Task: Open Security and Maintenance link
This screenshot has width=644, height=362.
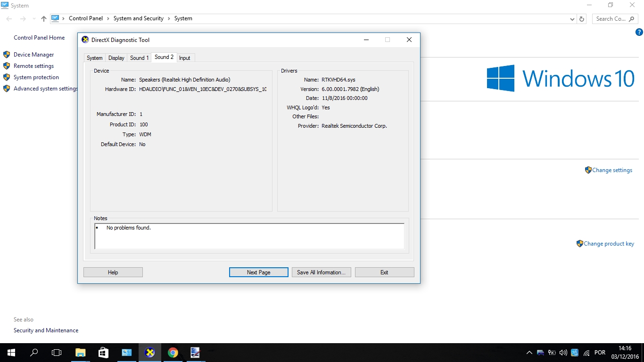Action: tap(46, 330)
